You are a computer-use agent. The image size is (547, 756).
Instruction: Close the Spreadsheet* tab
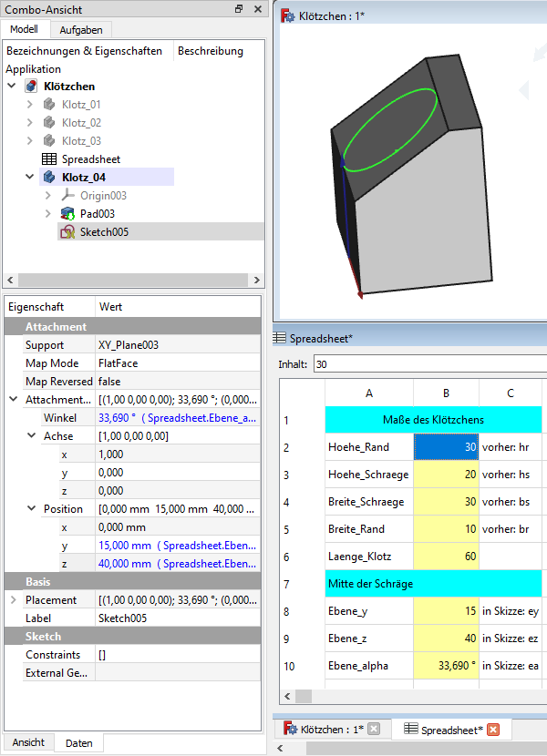(x=493, y=730)
